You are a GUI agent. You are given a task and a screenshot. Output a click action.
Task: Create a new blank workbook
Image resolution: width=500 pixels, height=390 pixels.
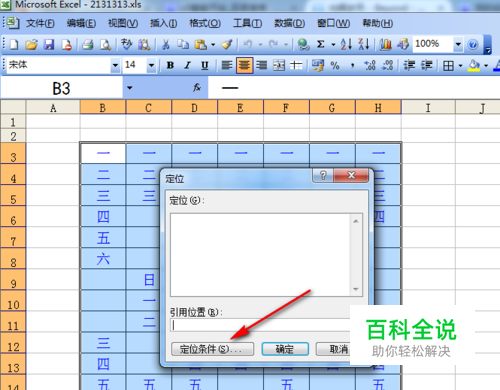pos(14,44)
